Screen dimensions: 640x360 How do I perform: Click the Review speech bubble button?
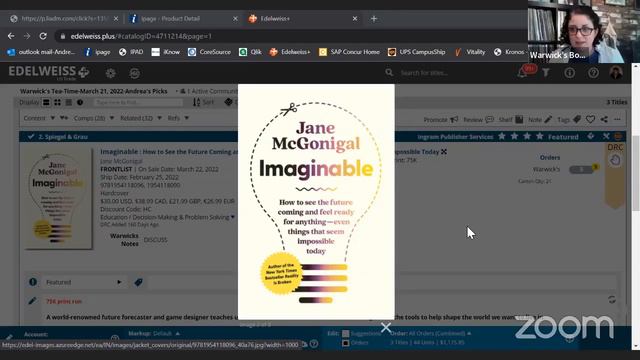click(478, 120)
